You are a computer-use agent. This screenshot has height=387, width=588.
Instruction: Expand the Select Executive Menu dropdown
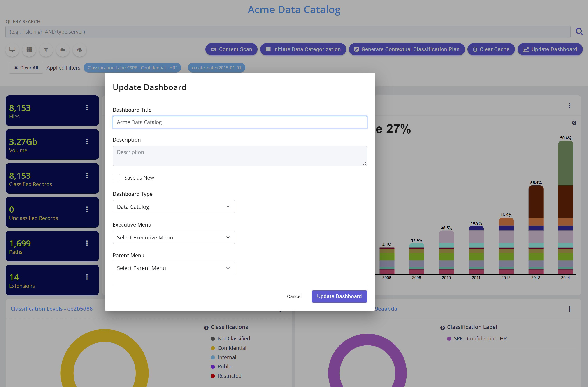[173, 237]
